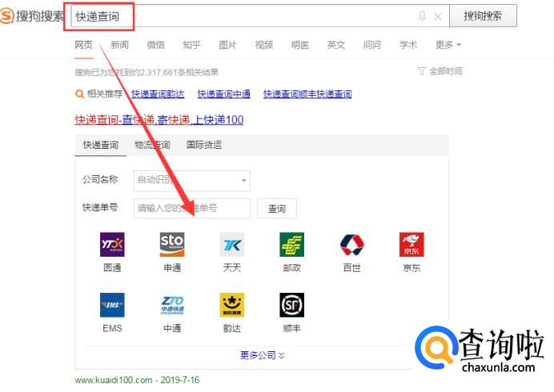Click the 百世 text label
This screenshot has height=392, width=554.
click(351, 268)
